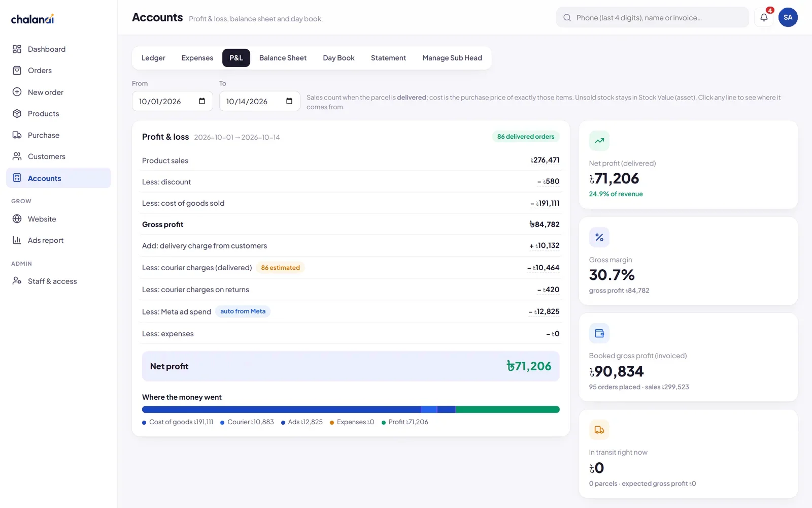Click Less: courier charges on returns line
The image size is (812, 508).
[351, 290]
